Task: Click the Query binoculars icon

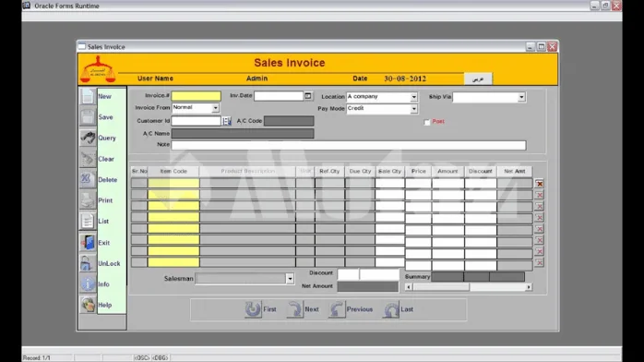Action: click(88, 138)
